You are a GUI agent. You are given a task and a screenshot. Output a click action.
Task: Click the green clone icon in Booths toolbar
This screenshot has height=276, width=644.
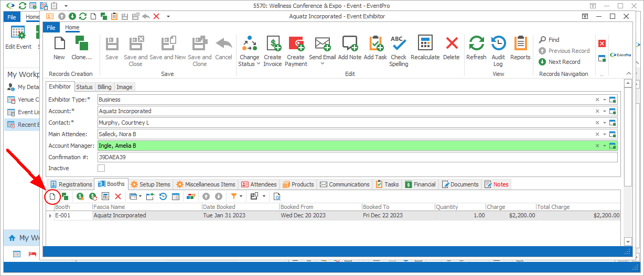click(x=65, y=196)
